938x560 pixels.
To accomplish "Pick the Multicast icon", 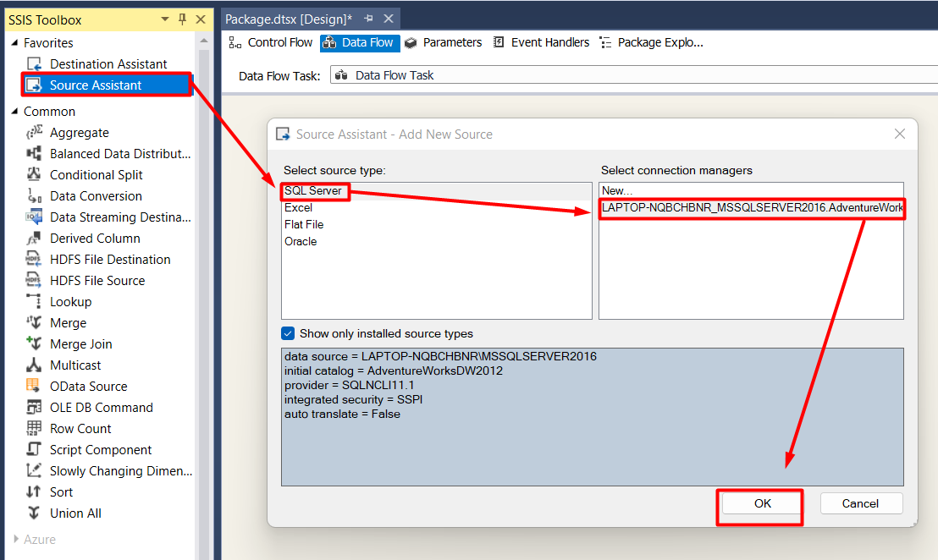I will 34,365.
